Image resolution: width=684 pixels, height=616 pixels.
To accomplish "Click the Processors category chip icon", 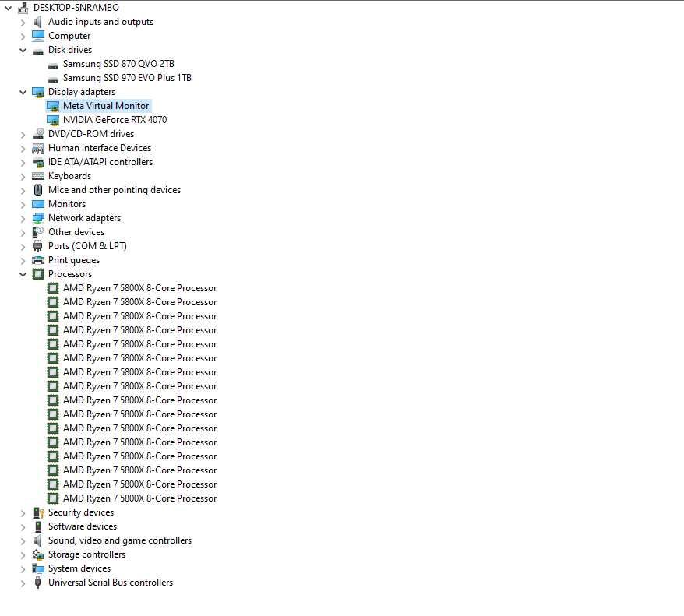I will 38,274.
